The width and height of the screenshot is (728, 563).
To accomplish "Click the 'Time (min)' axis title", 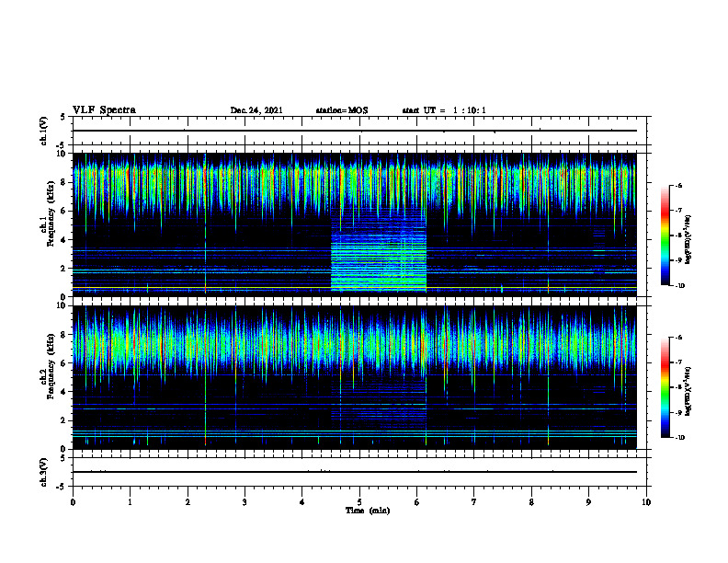I will 368,511.
